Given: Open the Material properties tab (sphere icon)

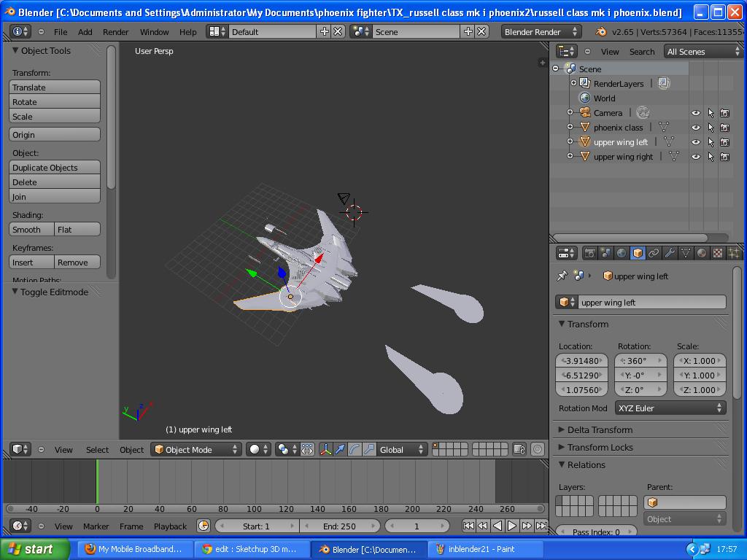Looking at the screenshot, I should click(702, 253).
